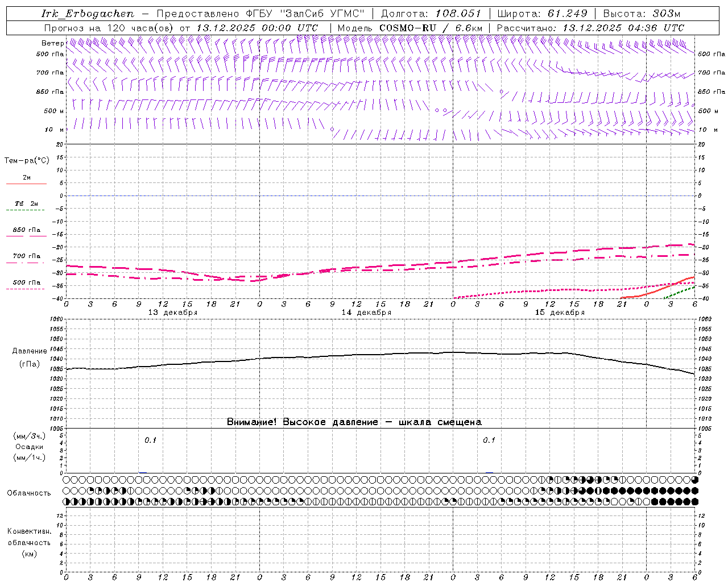
Task: Click the Ветер wind section label
Action: (52, 43)
